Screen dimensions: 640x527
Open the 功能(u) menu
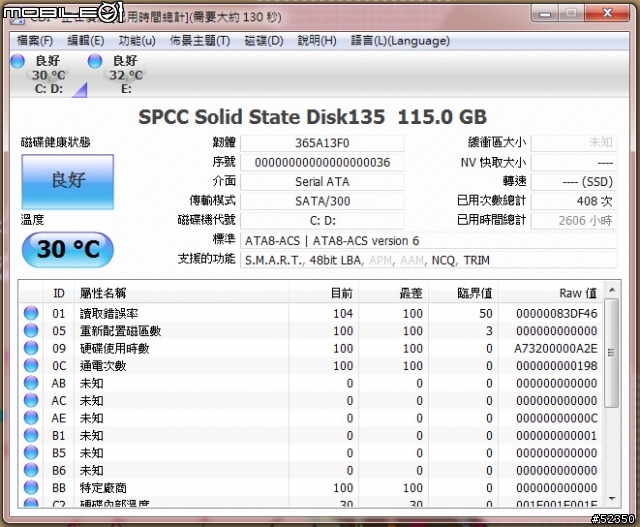coord(137,41)
